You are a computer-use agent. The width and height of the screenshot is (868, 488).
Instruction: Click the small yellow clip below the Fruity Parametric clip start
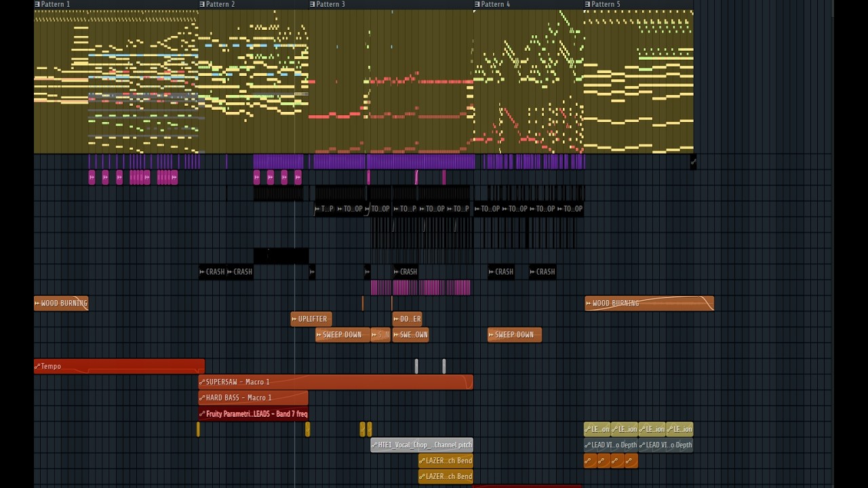(x=198, y=429)
